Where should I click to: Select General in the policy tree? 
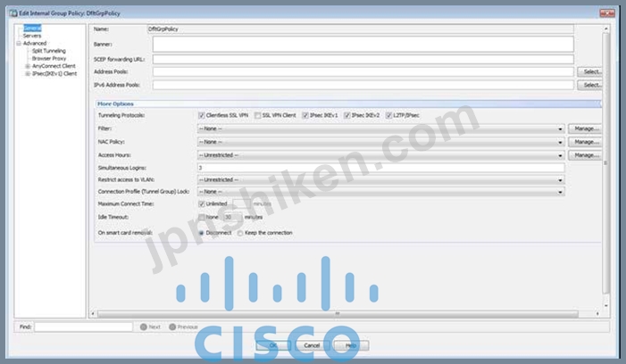(32, 29)
